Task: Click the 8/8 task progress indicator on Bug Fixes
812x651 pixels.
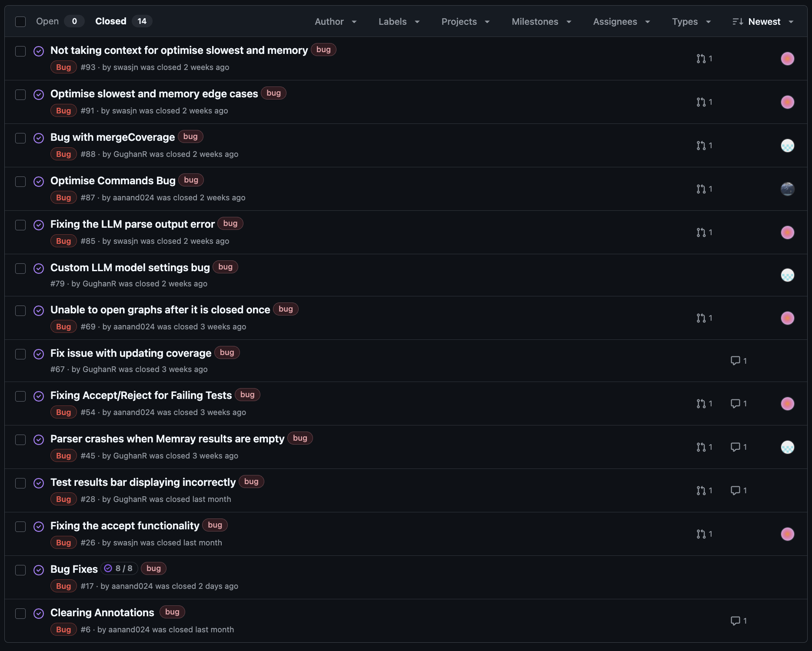Action: tap(119, 568)
